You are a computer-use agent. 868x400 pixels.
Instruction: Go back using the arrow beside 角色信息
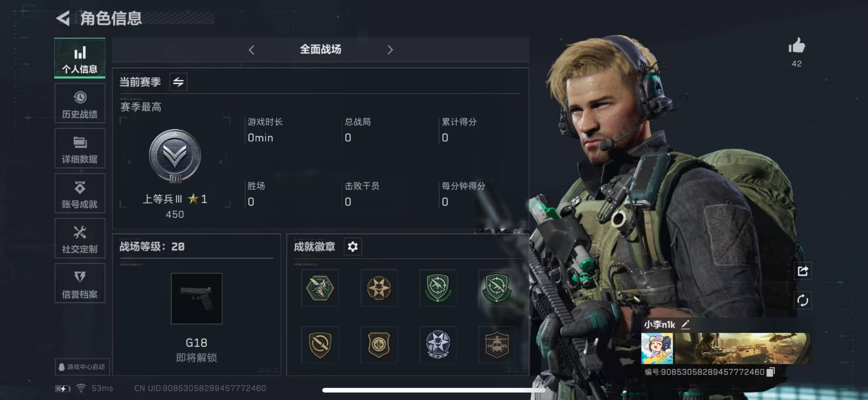(63, 19)
